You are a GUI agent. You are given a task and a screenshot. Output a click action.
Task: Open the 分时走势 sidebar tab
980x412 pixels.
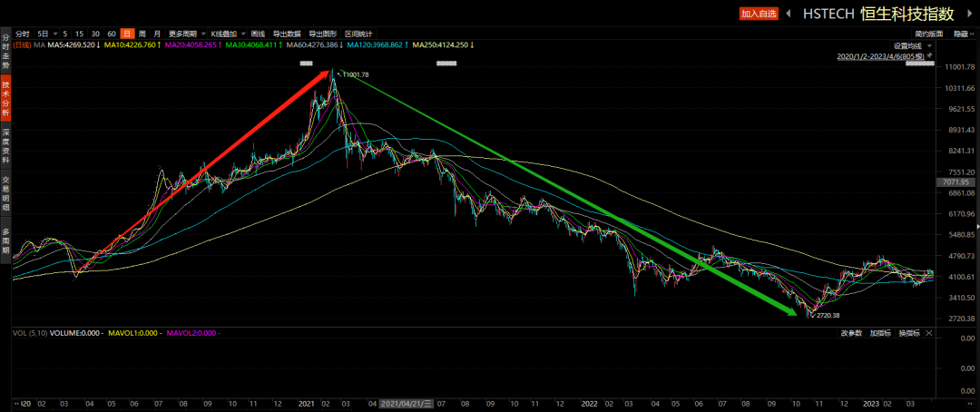coord(5,51)
